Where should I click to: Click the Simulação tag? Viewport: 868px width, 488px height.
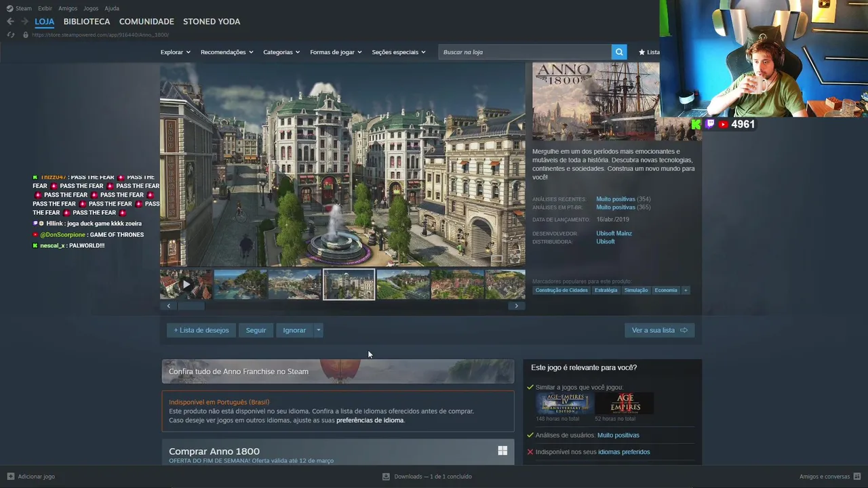pos(636,290)
